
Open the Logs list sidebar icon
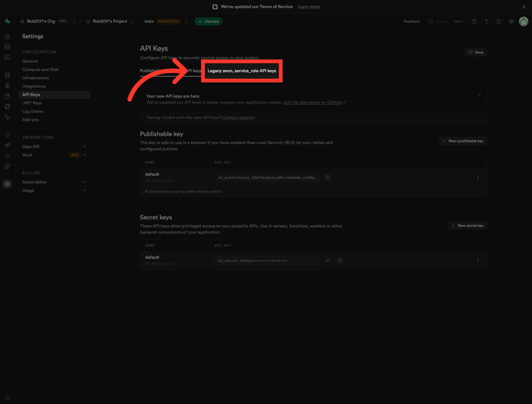(x=7, y=156)
